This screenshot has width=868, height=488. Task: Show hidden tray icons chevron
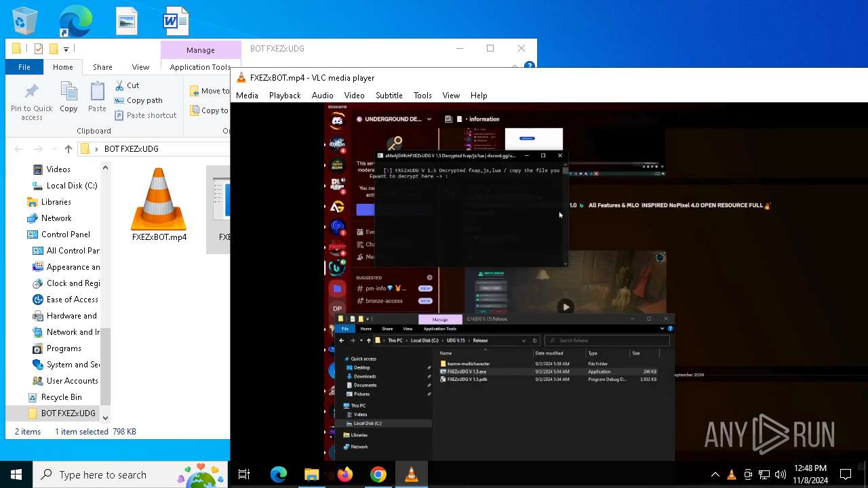[x=715, y=474]
